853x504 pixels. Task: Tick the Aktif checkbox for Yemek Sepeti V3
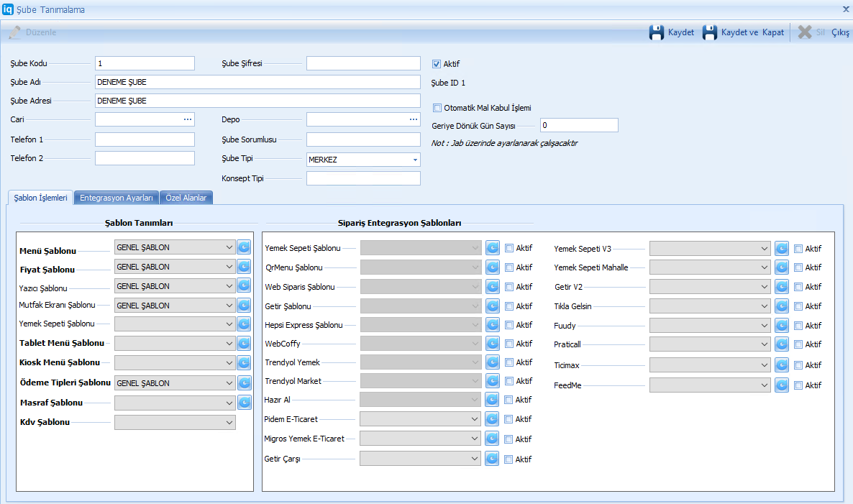coord(798,249)
